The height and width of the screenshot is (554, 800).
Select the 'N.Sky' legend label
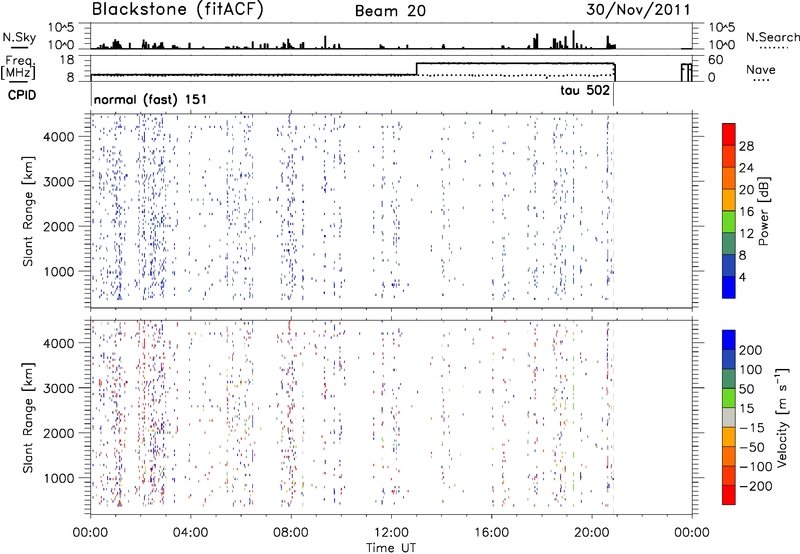coord(19,37)
